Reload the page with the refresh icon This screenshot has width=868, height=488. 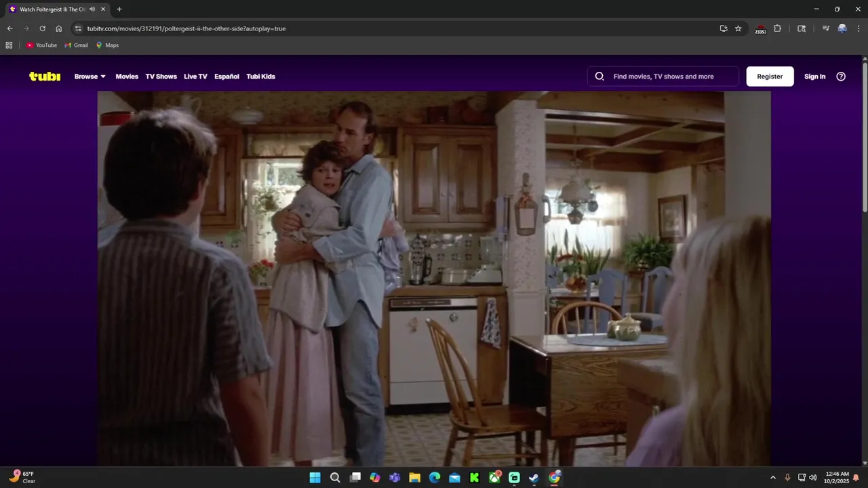(x=42, y=28)
